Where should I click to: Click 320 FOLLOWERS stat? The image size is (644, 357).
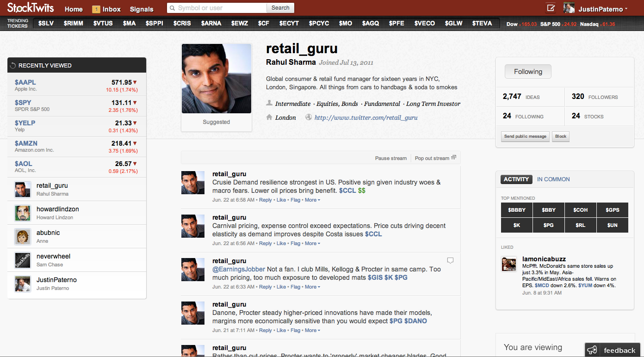(595, 97)
